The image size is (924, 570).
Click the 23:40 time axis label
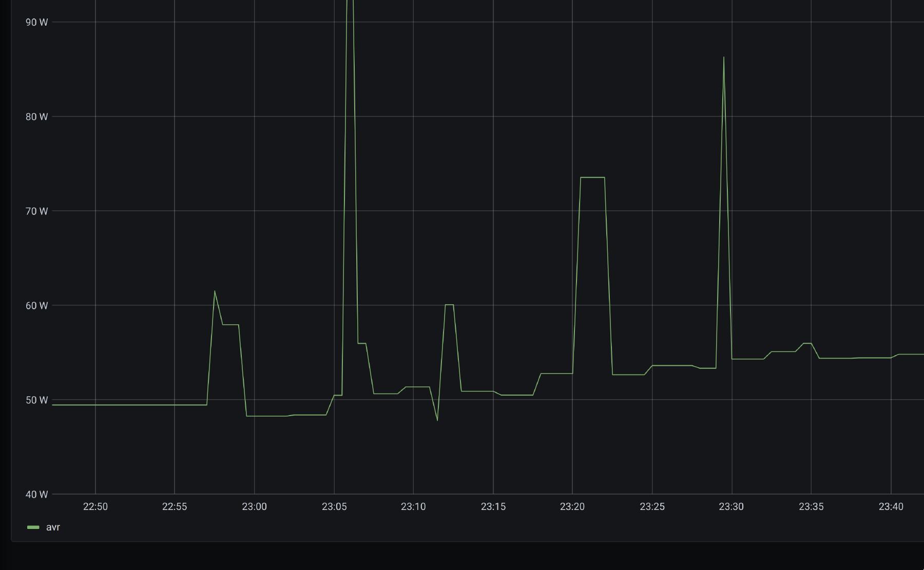pos(891,506)
